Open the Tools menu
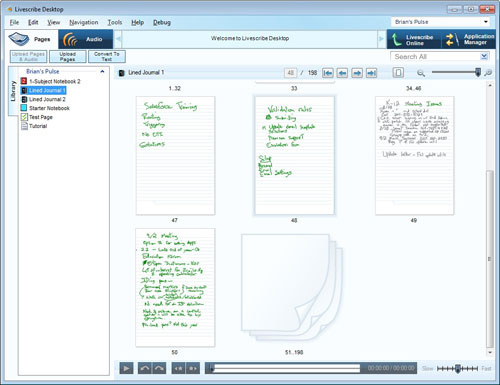500x385 pixels. click(x=115, y=22)
